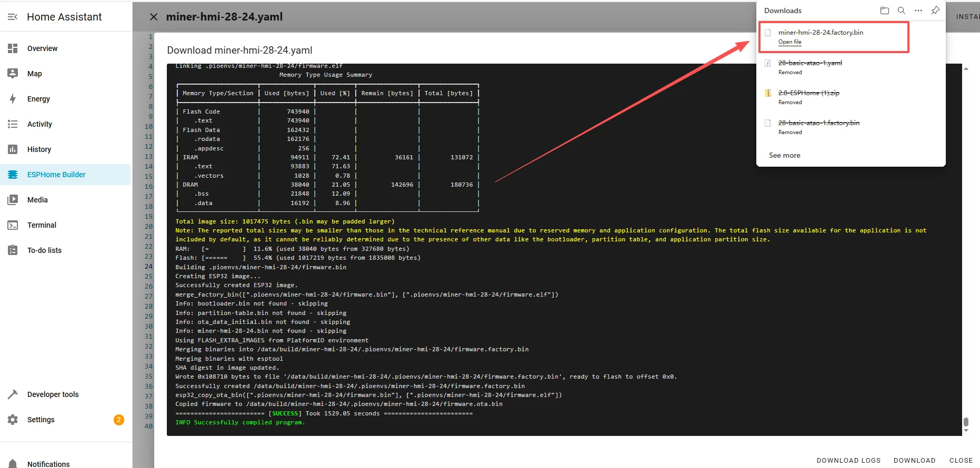This screenshot has height=468, width=980.
Task: Open the Map page
Action: tap(34, 74)
